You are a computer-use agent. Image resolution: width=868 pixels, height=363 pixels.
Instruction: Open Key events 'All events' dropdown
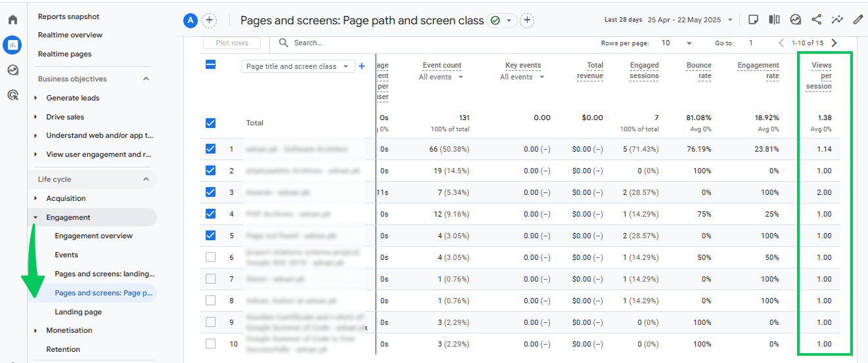click(x=522, y=77)
